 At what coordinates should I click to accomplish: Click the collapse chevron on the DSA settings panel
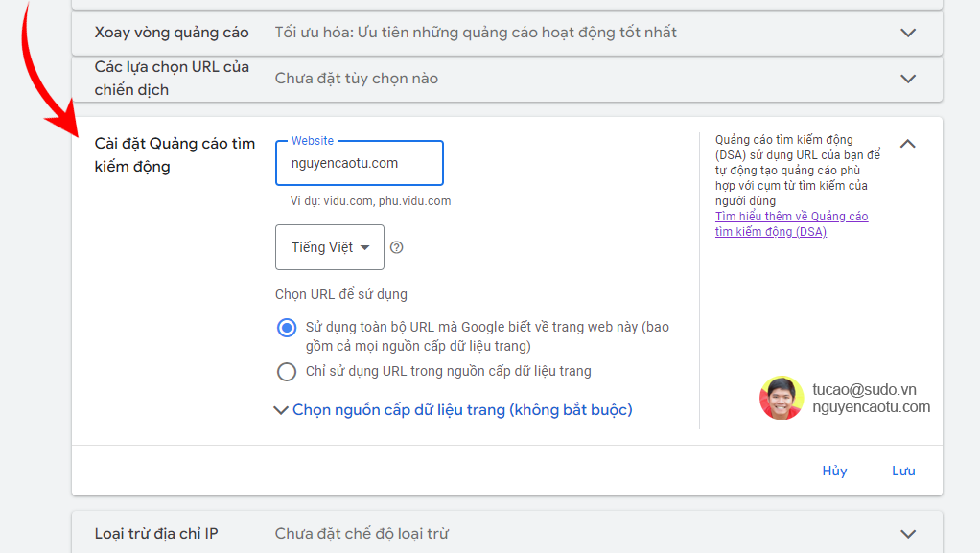[907, 142]
